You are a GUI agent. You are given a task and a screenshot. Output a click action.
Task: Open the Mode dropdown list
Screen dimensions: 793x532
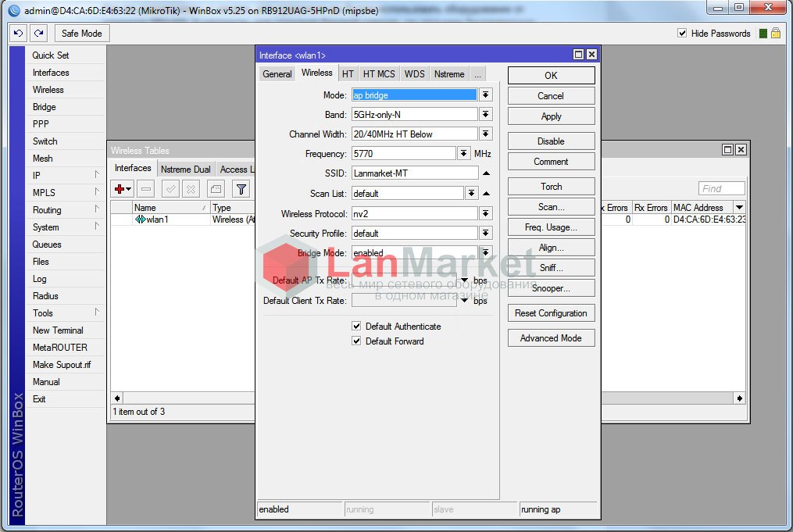[486, 95]
